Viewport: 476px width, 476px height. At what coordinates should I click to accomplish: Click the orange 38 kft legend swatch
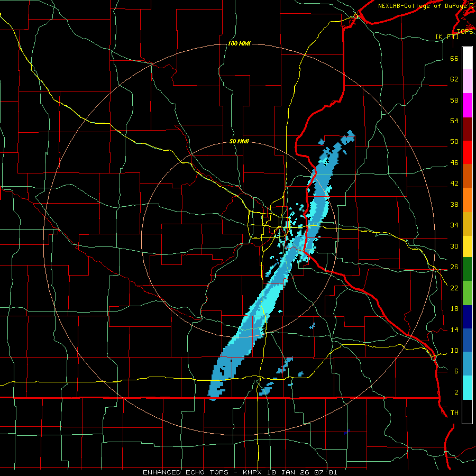[x=467, y=200]
